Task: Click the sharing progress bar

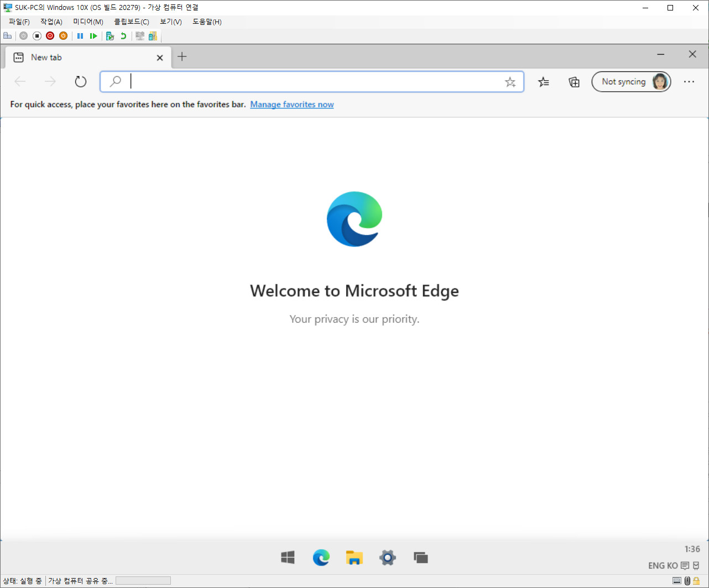Action: (x=143, y=581)
